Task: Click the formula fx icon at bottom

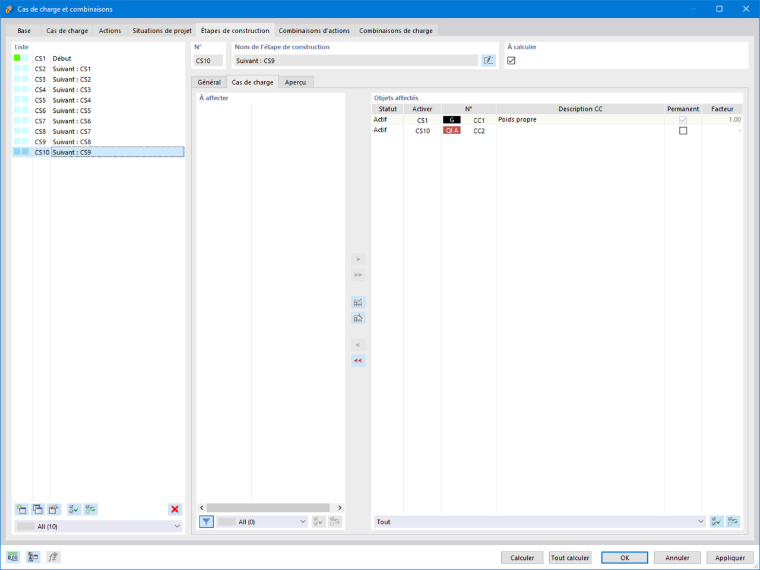Action: [53, 557]
